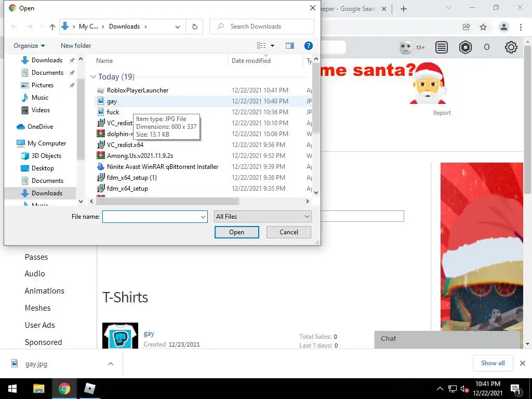Open Sponsored category in sidebar
Viewport: 532px width, 399px height.
(x=44, y=342)
